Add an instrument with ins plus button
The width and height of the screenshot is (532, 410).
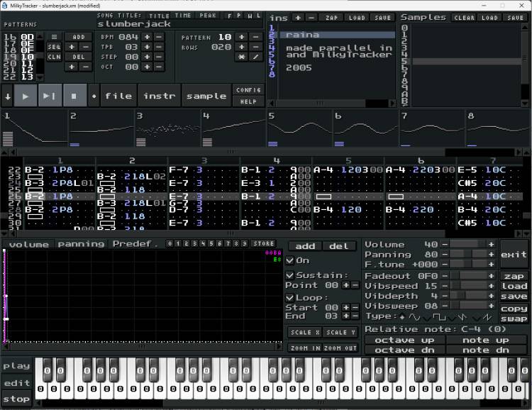[298, 18]
